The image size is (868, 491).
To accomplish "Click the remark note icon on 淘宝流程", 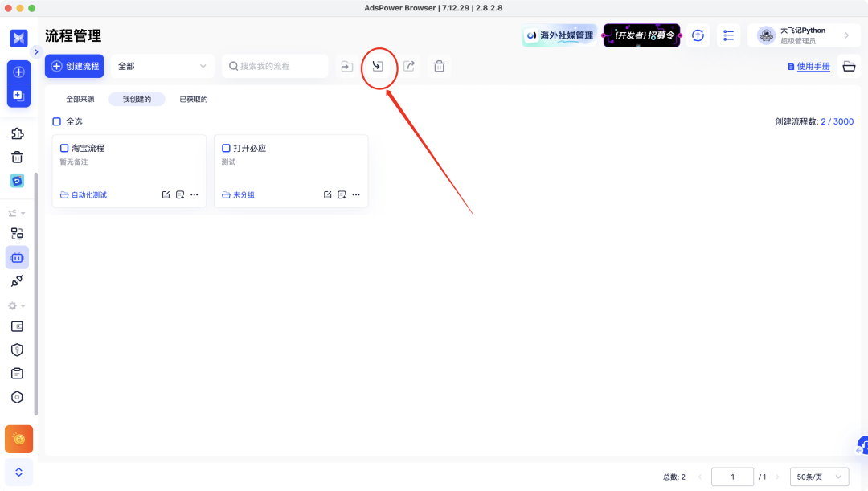I will [x=180, y=194].
